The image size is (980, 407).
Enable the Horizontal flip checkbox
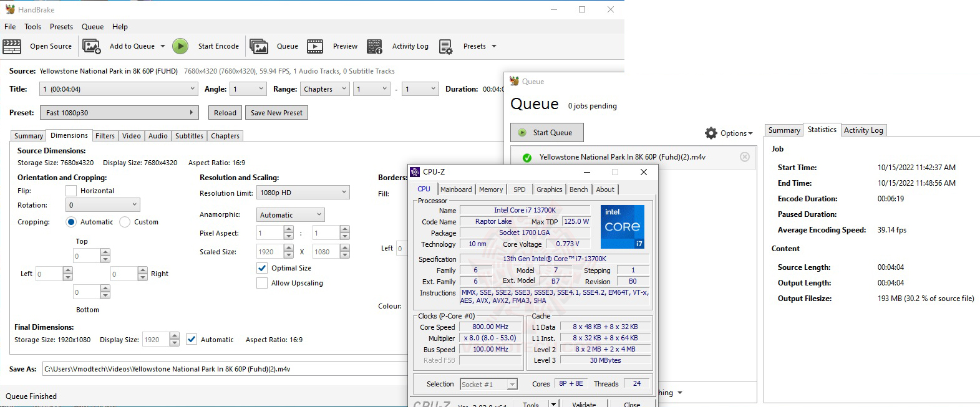[x=71, y=191]
